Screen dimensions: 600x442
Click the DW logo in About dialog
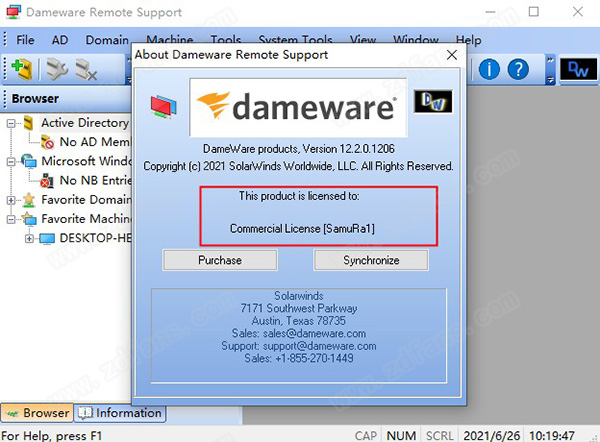433,101
